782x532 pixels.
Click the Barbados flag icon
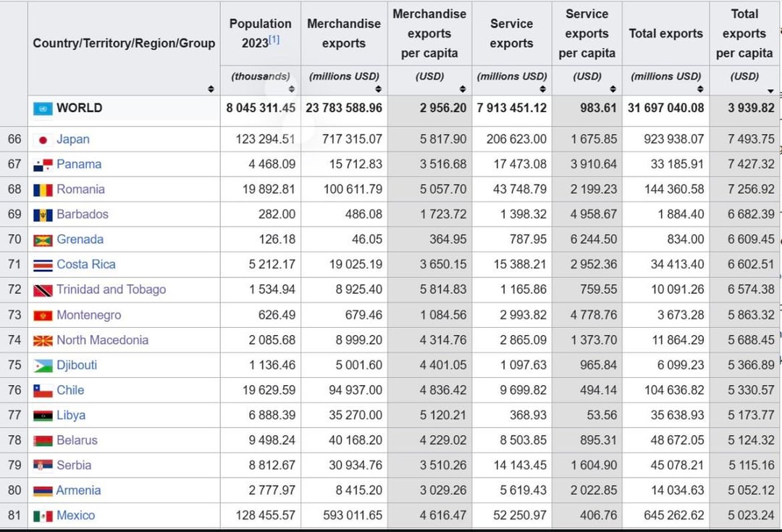[43, 215]
